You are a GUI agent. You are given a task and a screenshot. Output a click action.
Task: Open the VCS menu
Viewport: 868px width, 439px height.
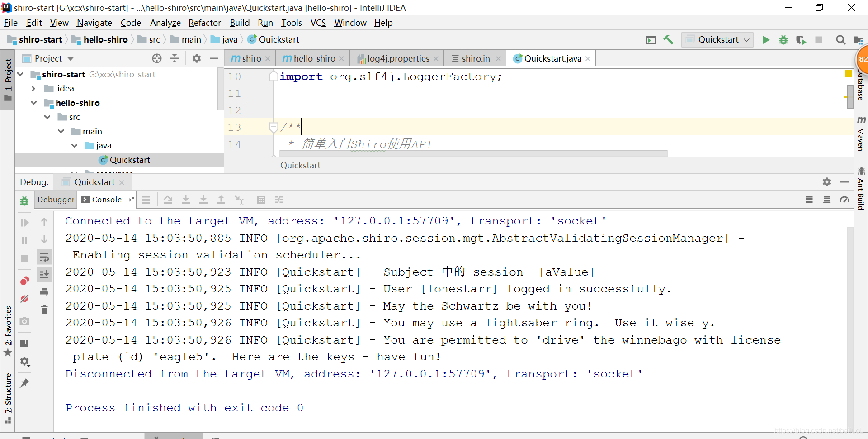318,23
